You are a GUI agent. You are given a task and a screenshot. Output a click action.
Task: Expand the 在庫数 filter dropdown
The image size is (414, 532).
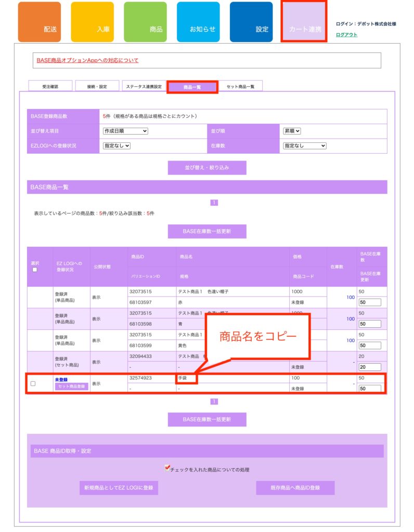[304, 146]
